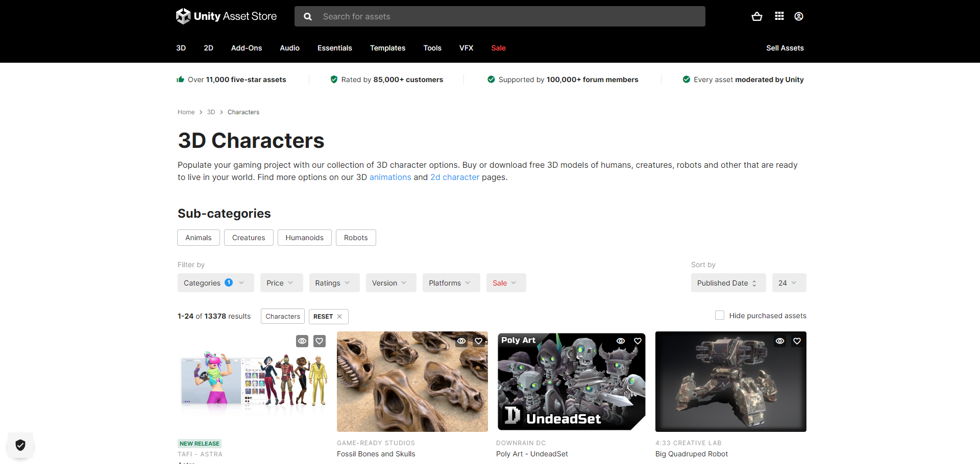Follow the animations link
This screenshot has height=464, width=980.
coord(390,177)
